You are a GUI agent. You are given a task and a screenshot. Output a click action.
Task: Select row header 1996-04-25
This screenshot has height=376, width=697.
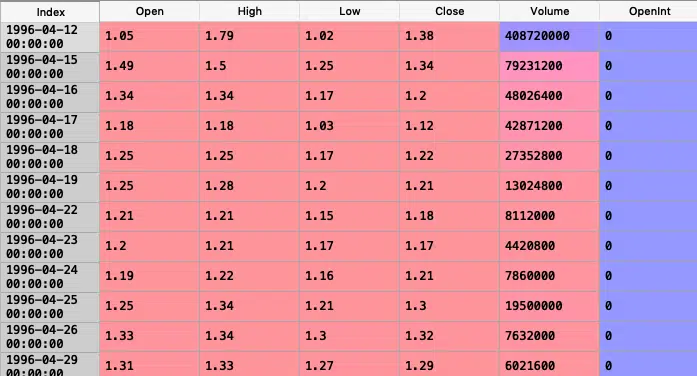(x=50, y=307)
